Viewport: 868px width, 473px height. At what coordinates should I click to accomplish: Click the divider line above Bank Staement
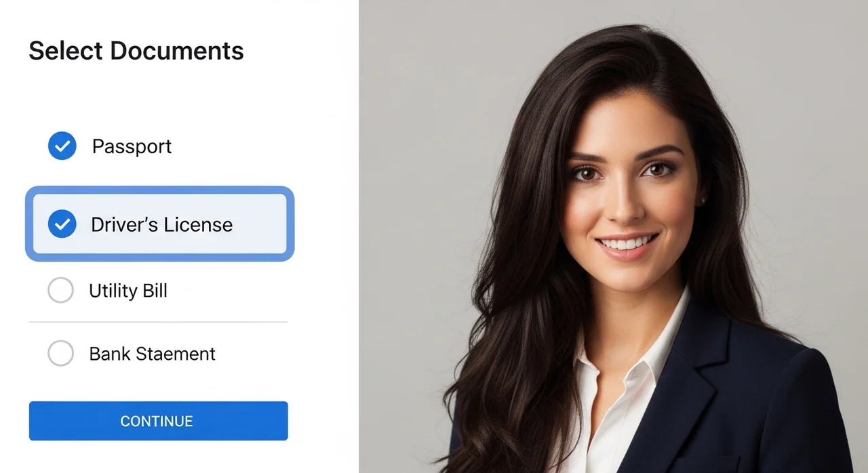coord(158,322)
